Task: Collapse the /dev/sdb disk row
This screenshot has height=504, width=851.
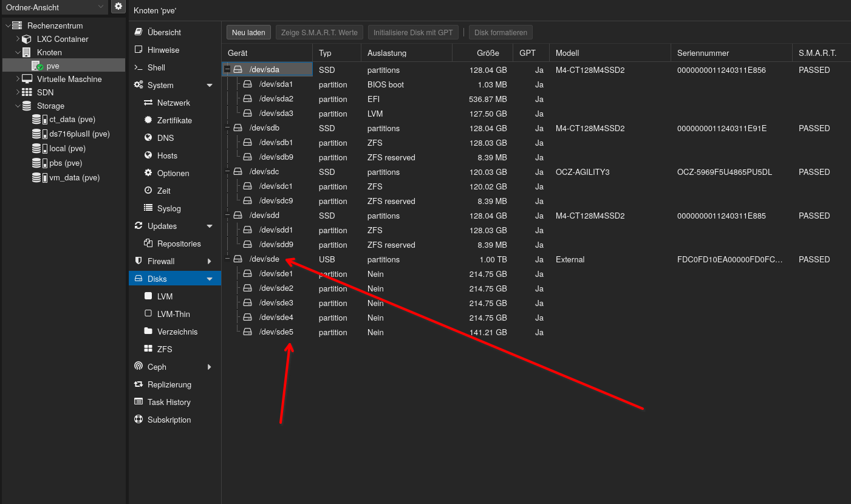Action: [227, 128]
